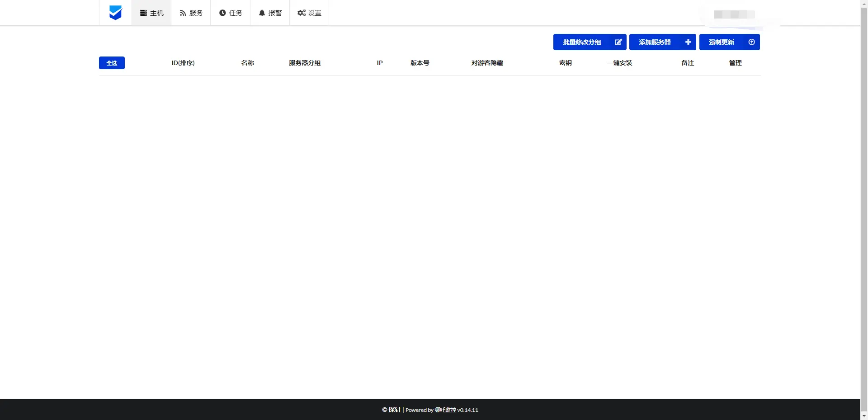The height and width of the screenshot is (420, 868).
Task: Click the 批量修改分组 button
Action: point(590,42)
